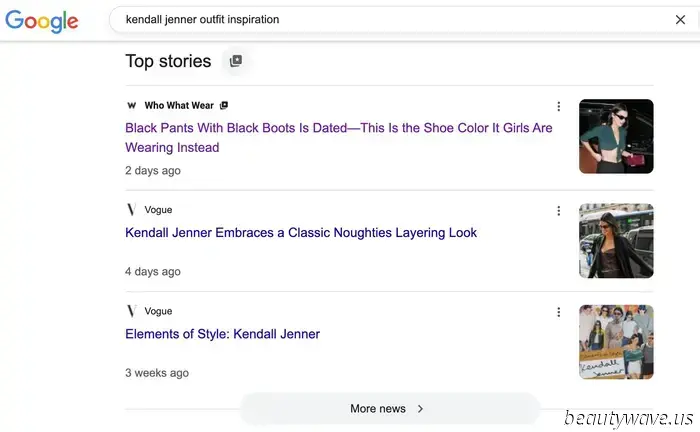Click the small icon right of Who What Wear name
This screenshot has height=432, width=700.
[224, 105]
